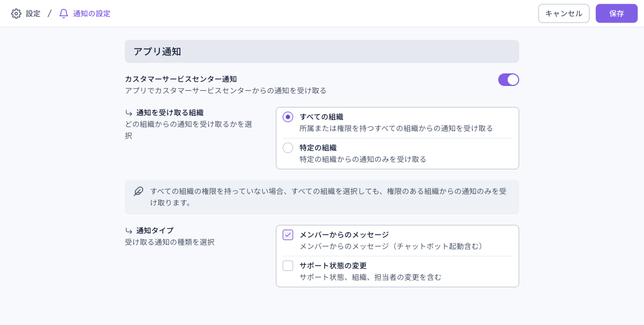This screenshot has height=325, width=644.
Task: Select the すべての組織 radio button
Action: pos(288,117)
